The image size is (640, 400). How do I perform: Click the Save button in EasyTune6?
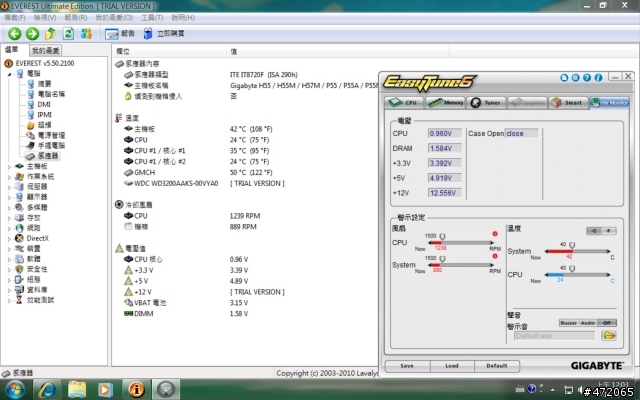[x=407, y=366]
